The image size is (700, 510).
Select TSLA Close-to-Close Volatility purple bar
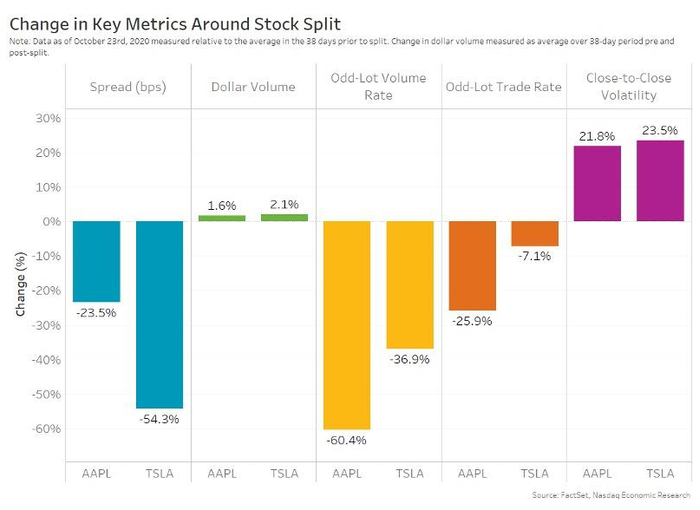tap(660, 180)
